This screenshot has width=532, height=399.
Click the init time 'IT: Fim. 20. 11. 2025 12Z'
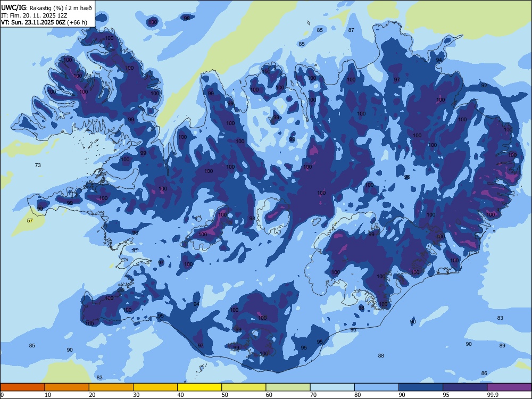[x=34, y=15]
